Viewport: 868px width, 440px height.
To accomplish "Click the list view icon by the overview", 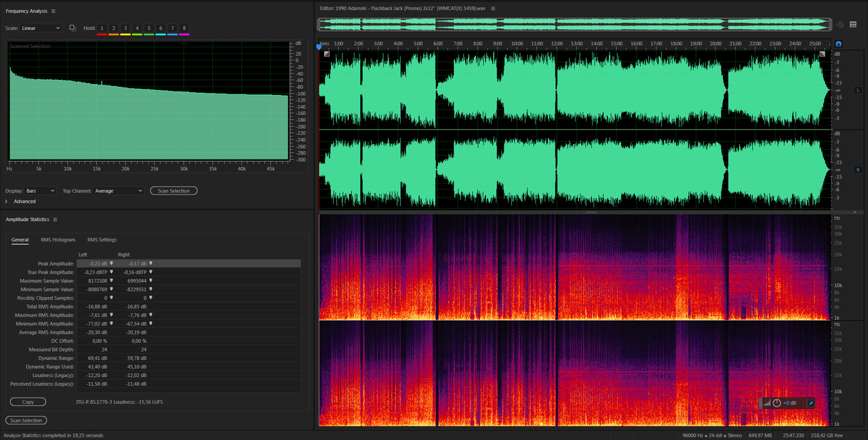I will tap(853, 24).
